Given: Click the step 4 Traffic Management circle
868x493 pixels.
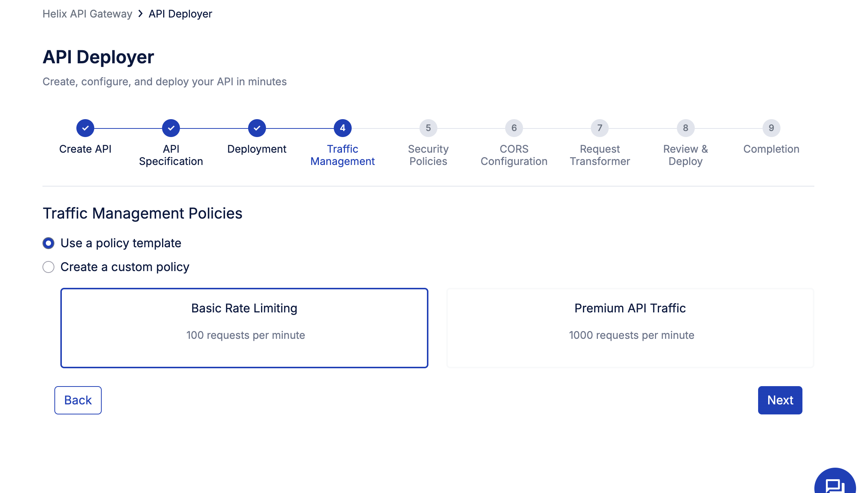Looking at the screenshot, I should point(343,128).
